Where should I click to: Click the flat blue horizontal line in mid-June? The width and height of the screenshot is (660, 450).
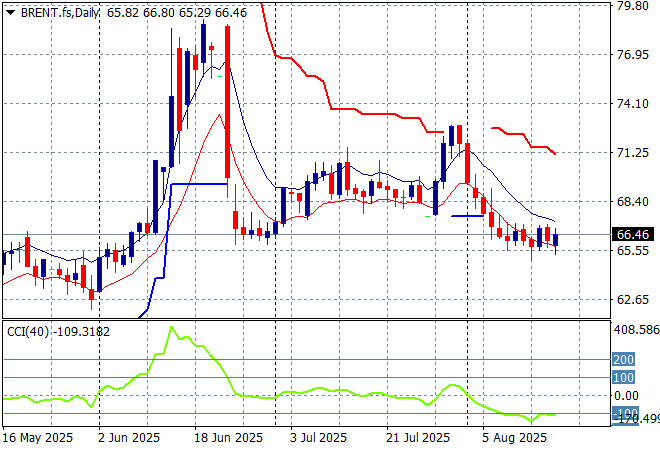tap(200, 184)
